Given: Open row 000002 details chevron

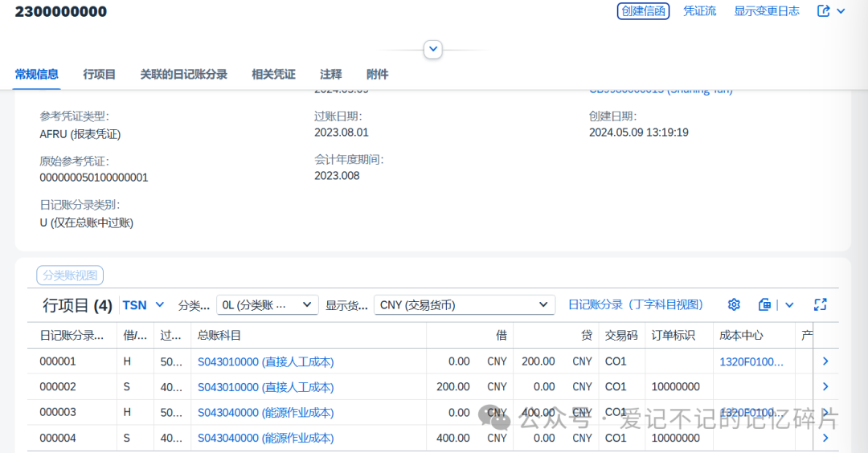Looking at the screenshot, I should (x=825, y=386).
